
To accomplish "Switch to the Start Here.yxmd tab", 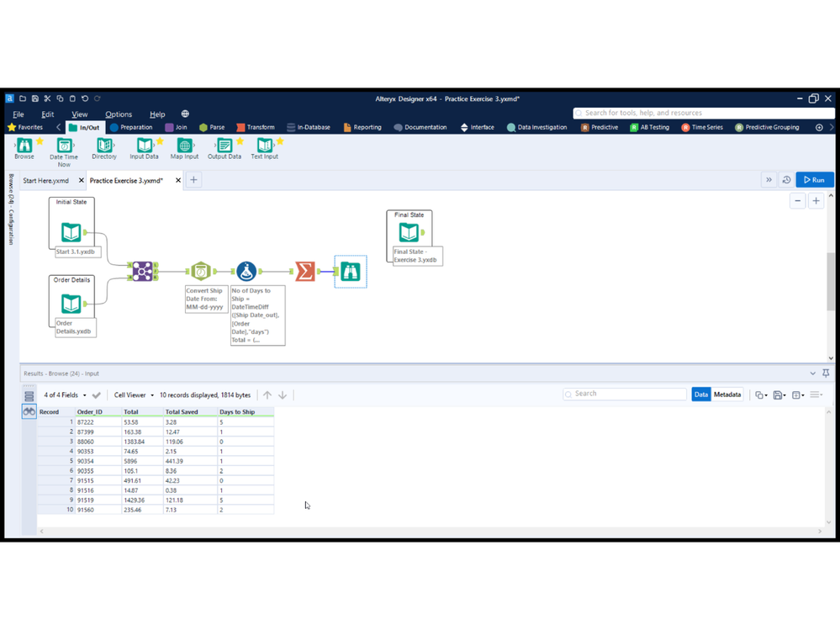I will point(46,181).
